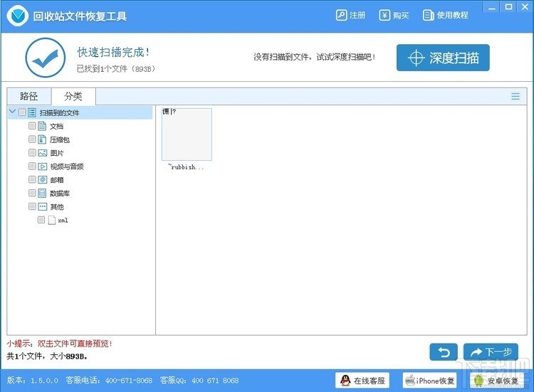Maximize the recovery tool window
This screenshot has height=392, width=534.
pyautogui.click(x=508, y=7)
